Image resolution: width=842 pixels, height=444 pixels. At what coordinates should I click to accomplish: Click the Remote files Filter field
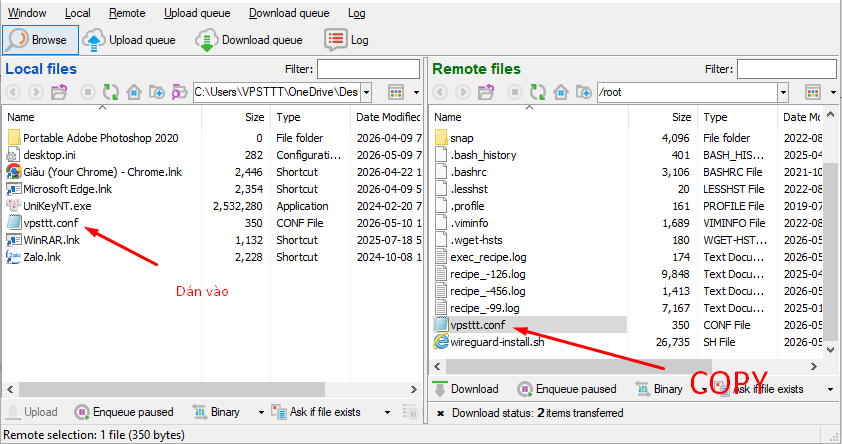(787, 69)
